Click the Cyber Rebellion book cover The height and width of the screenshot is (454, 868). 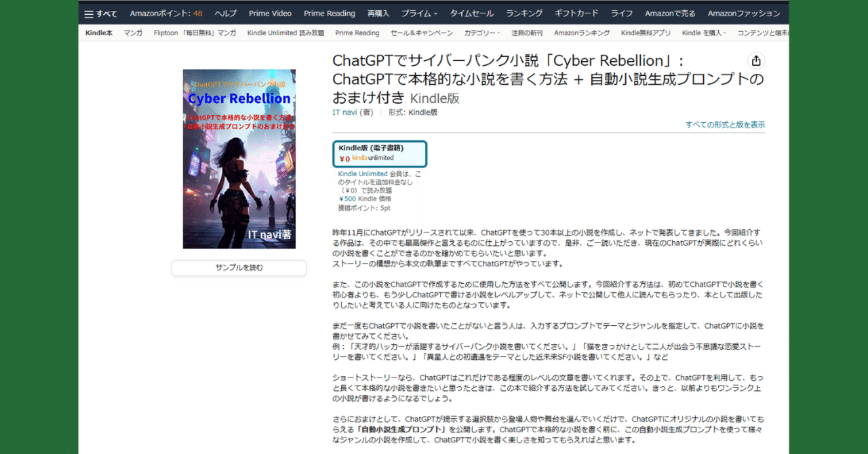(239, 157)
